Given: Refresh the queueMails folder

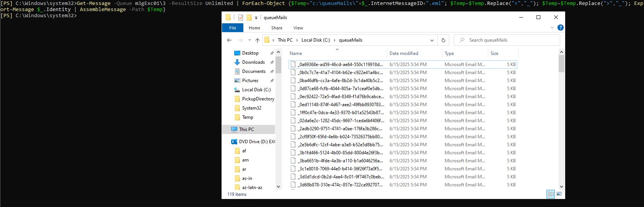Looking at the screenshot, I should point(443,40).
